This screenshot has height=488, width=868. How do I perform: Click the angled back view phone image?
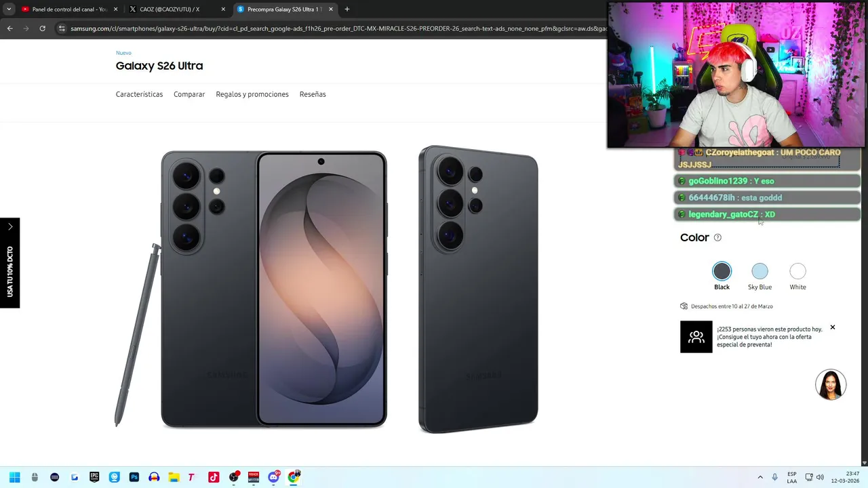tap(478, 289)
